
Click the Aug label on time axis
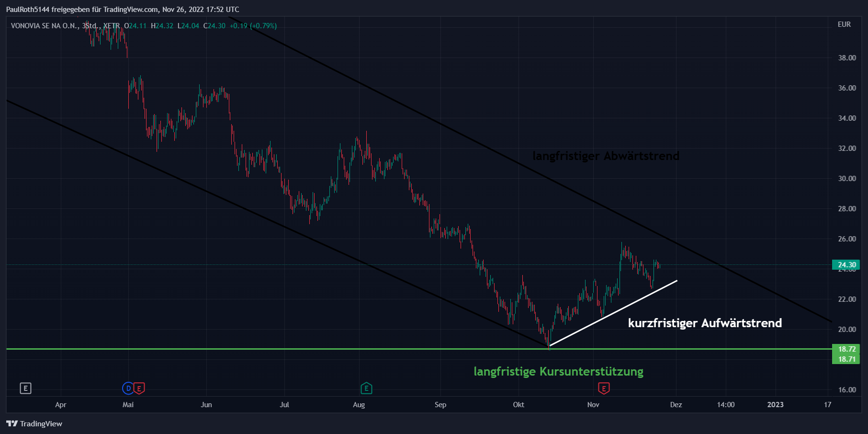359,405
